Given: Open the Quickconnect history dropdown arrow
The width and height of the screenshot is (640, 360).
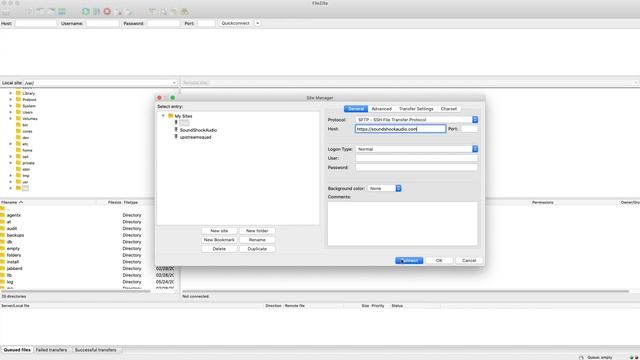Looking at the screenshot, I should pyautogui.click(x=258, y=23).
